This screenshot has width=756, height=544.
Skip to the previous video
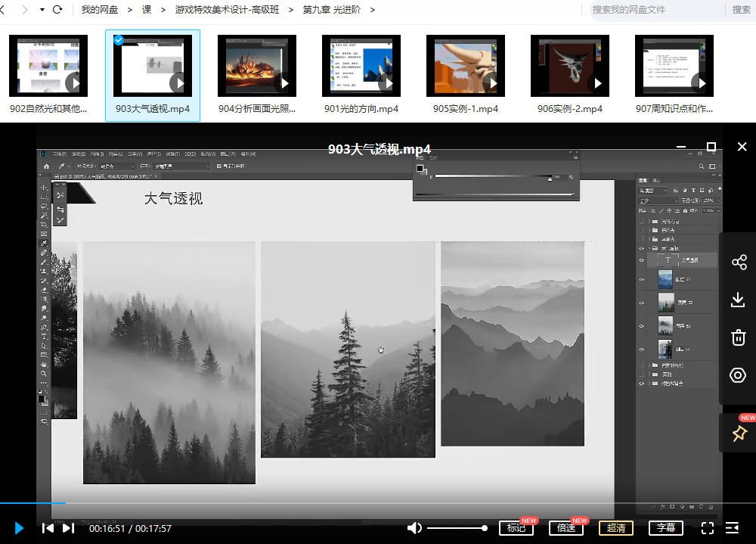tap(48, 528)
